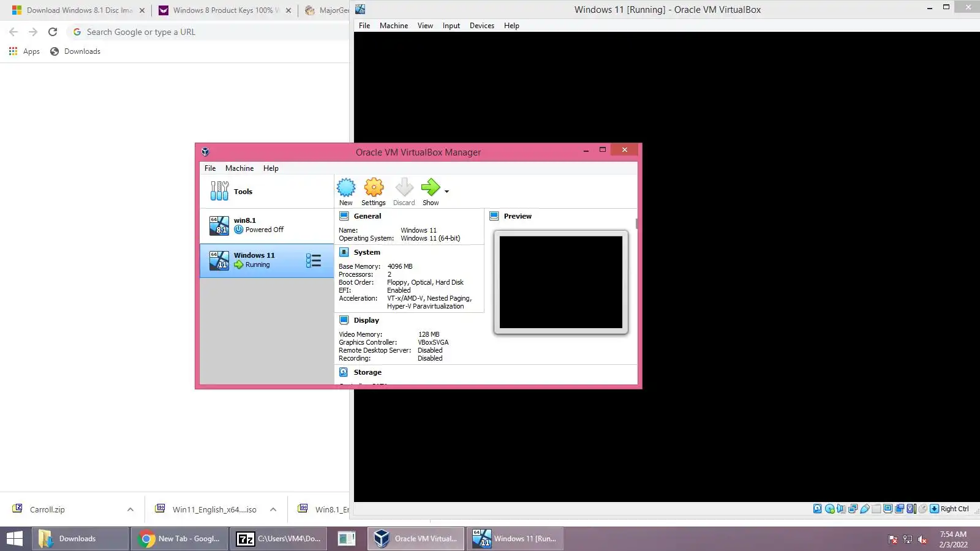Switch to Chrome New Tab on the taskbar
The height and width of the screenshot is (551, 980).
179,539
